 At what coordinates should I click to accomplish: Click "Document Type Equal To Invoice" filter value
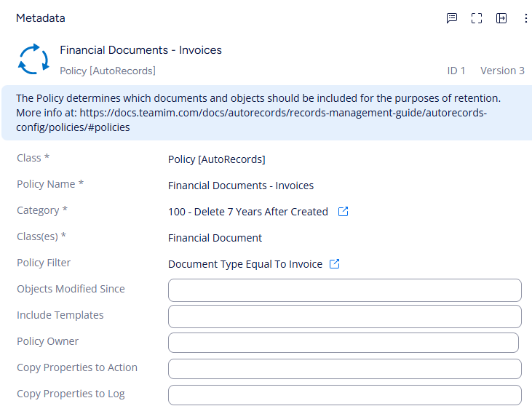[x=245, y=264]
